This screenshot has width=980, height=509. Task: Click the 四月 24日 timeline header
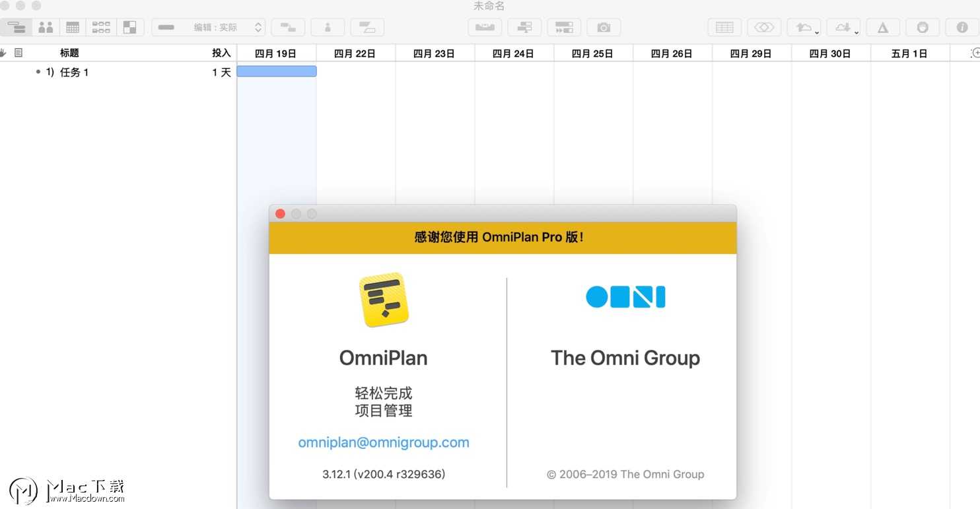point(514,53)
